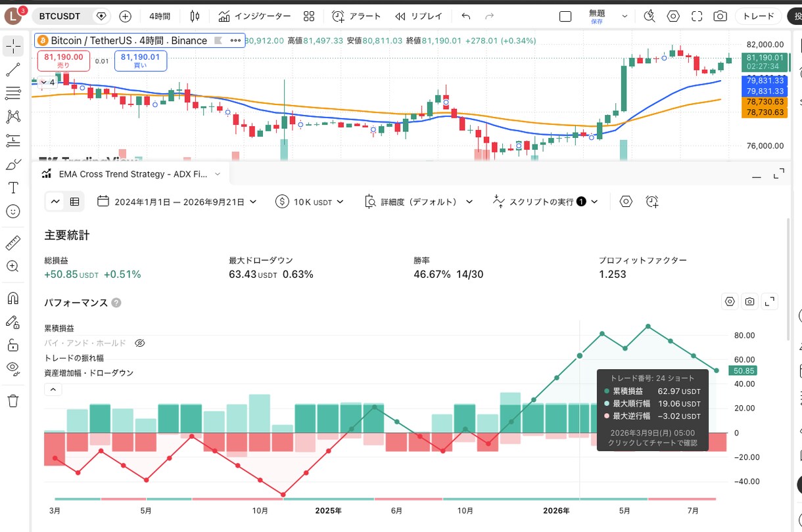The width and height of the screenshot is (802, 532).
Task: Choose chart layout setup square
Action: click(x=565, y=16)
